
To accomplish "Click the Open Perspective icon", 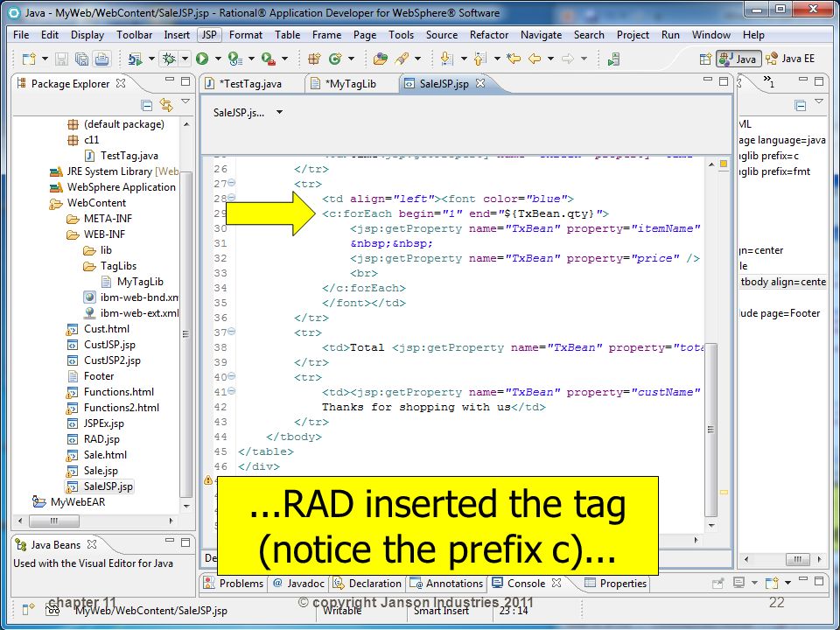I will pos(705,59).
